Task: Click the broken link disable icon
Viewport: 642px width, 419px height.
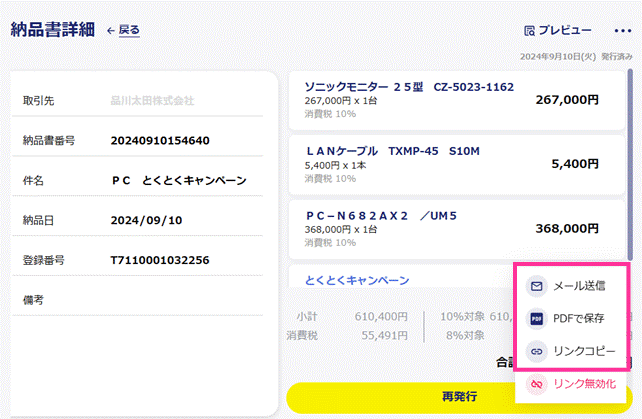Action: coord(536,384)
